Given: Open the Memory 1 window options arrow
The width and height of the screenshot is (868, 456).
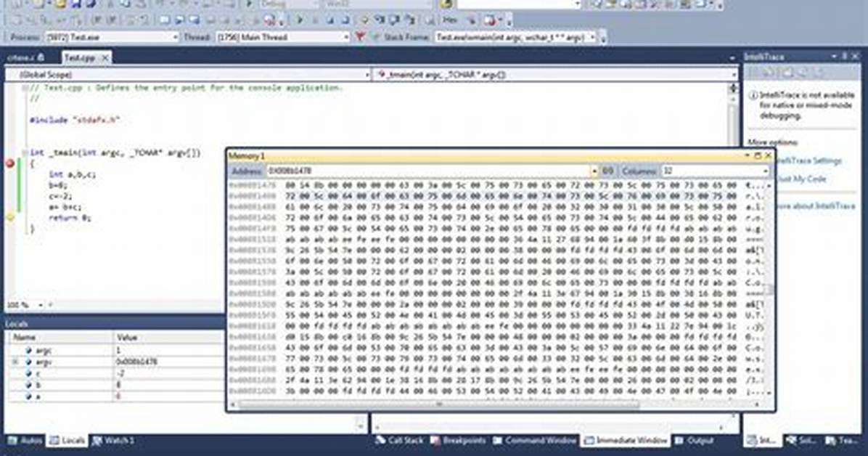Looking at the screenshot, I should point(747,155).
